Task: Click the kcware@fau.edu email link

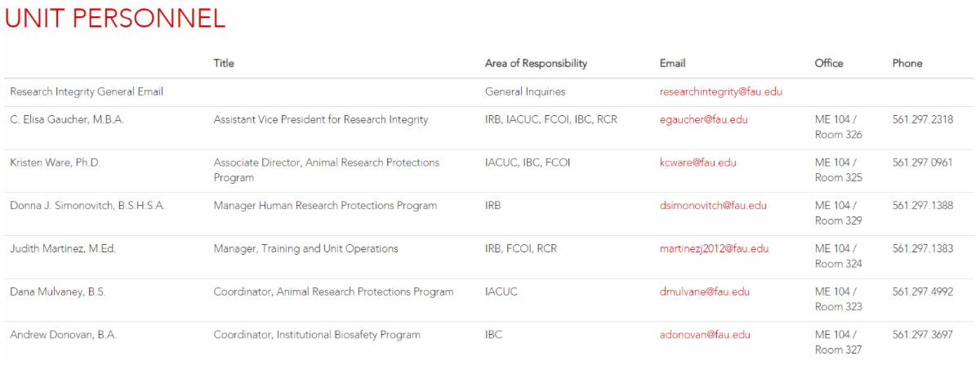Action: point(697,162)
